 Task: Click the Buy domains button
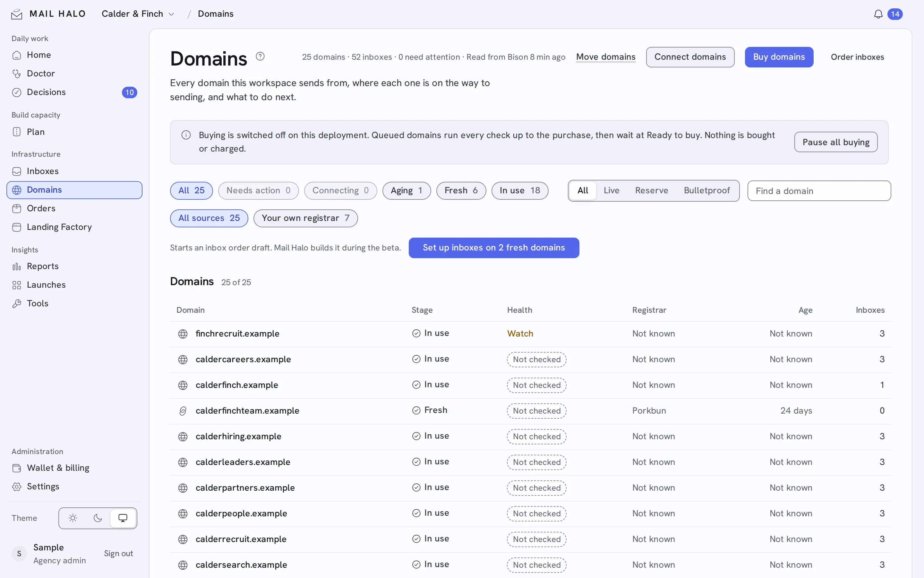779,57
